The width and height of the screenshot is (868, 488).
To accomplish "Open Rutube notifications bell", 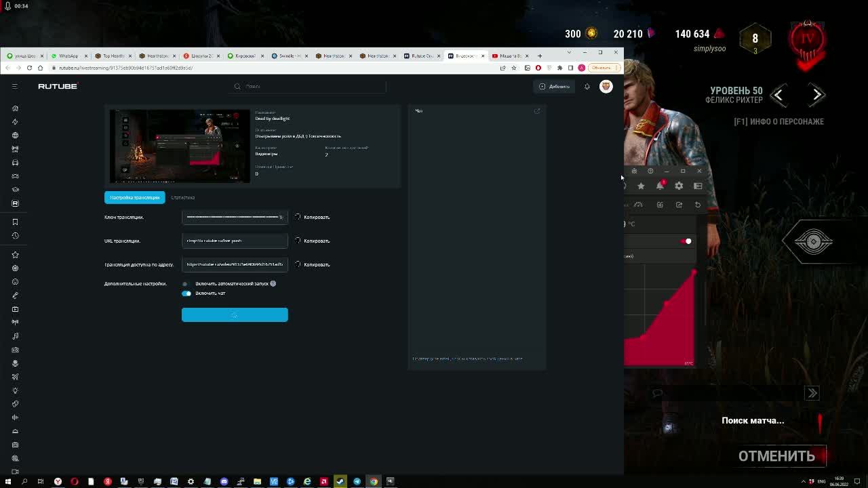I will click(587, 86).
